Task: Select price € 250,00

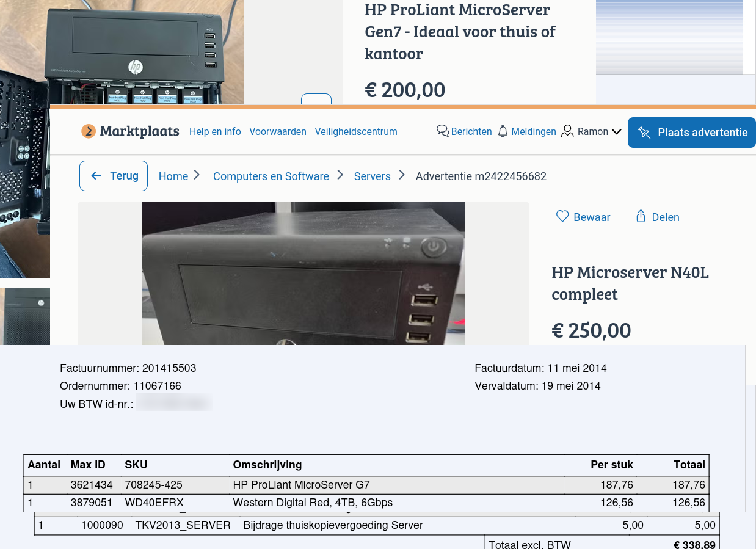Action: coord(591,330)
